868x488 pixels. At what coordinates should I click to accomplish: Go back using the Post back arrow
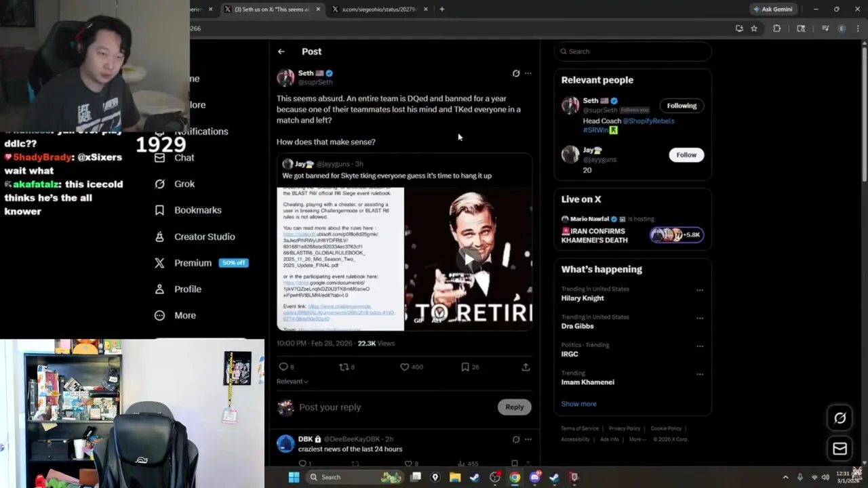click(281, 52)
